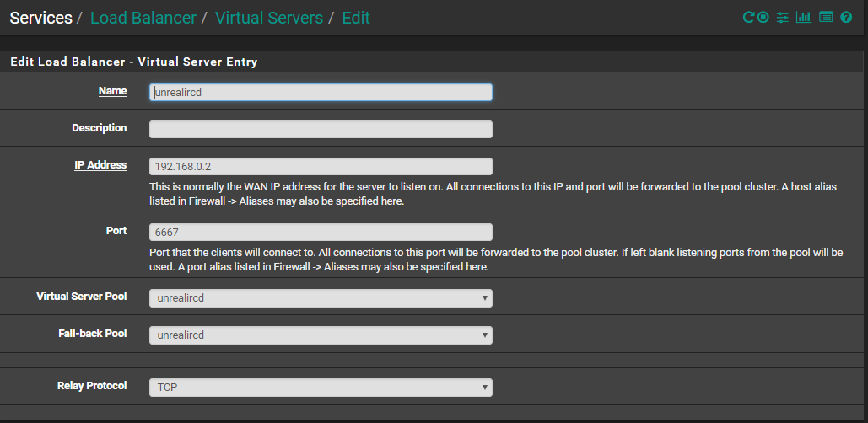868x423 pixels.
Task: Click the Port field label
Action: pos(116,231)
